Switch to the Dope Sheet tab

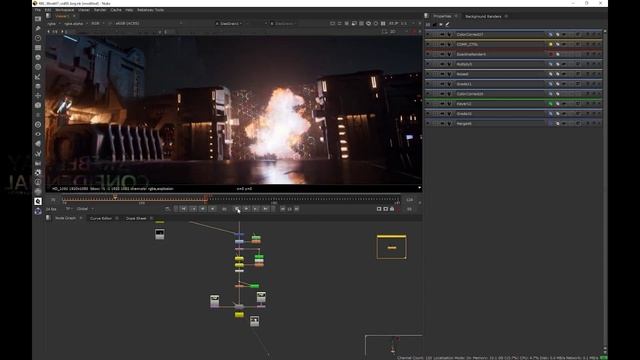[x=136, y=218]
